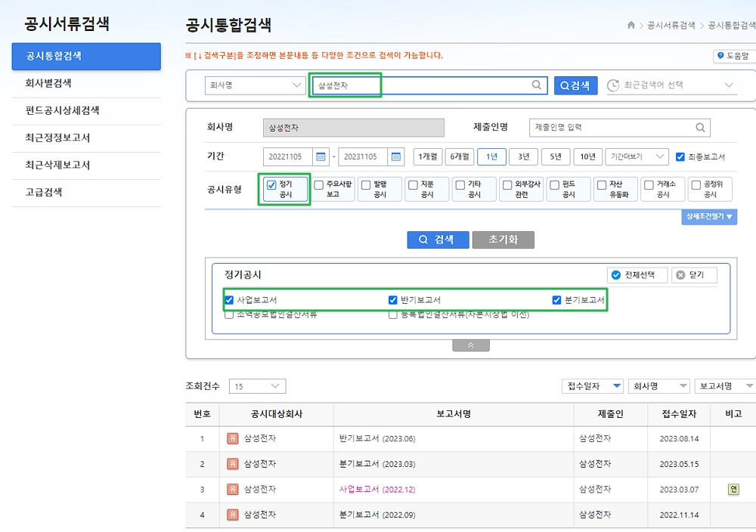
Task: Toggle the 외부감사관련 checkbox
Action: [507, 184]
